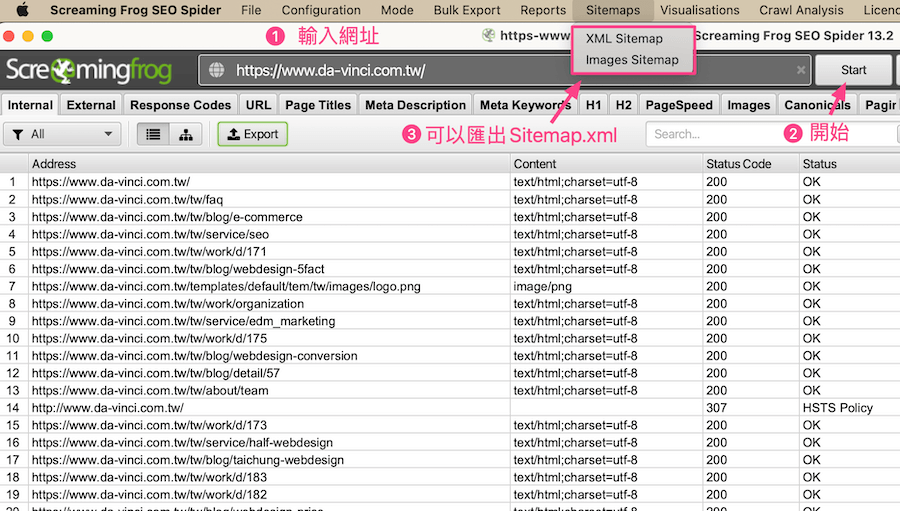900x511 pixels.
Task: Select the blog/webdesign-5fact address row
Action: click(450, 269)
